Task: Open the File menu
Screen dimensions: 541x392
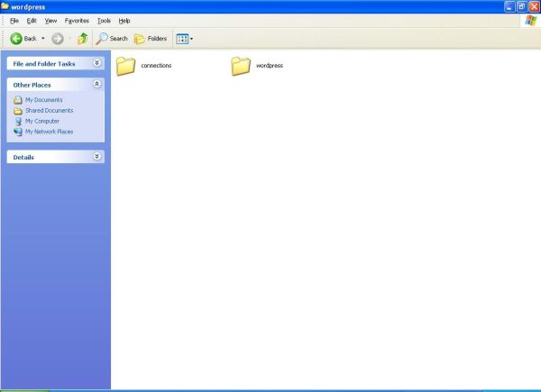Action: point(14,21)
